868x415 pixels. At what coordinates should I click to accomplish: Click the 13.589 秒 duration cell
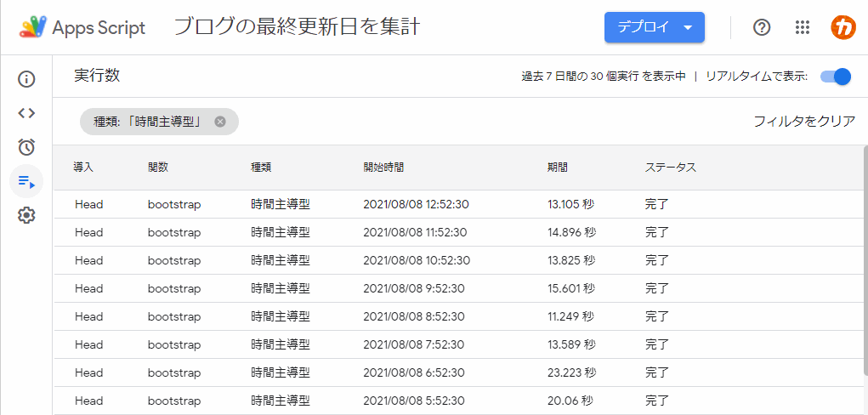(x=571, y=344)
